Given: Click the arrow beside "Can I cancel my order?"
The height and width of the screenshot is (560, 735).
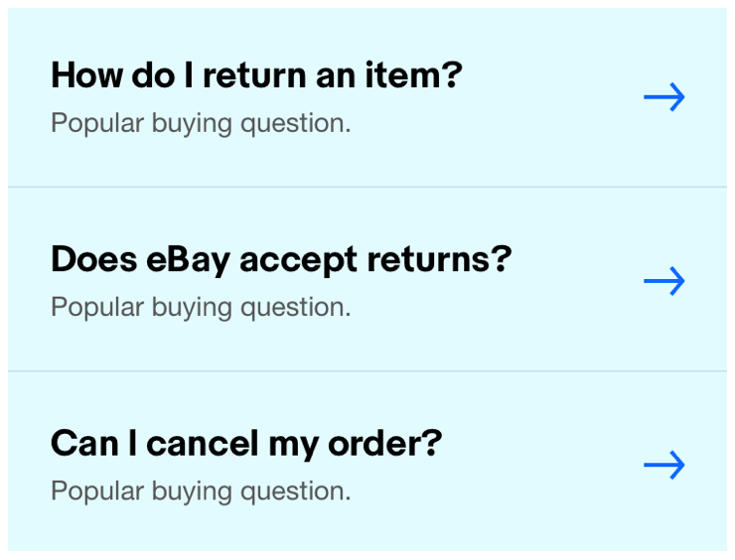Looking at the screenshot, I should [663, 465].
